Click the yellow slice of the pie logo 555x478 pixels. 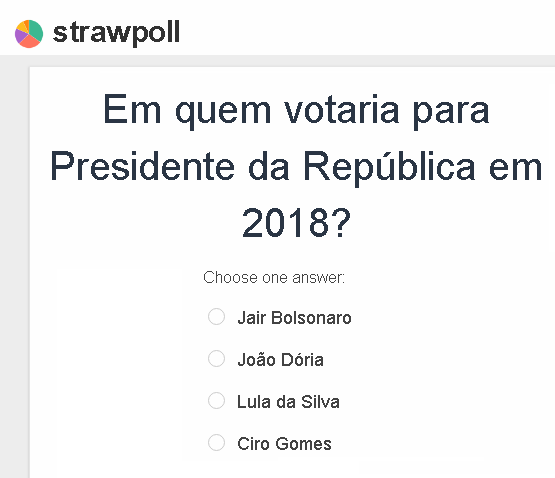point(23,26)
